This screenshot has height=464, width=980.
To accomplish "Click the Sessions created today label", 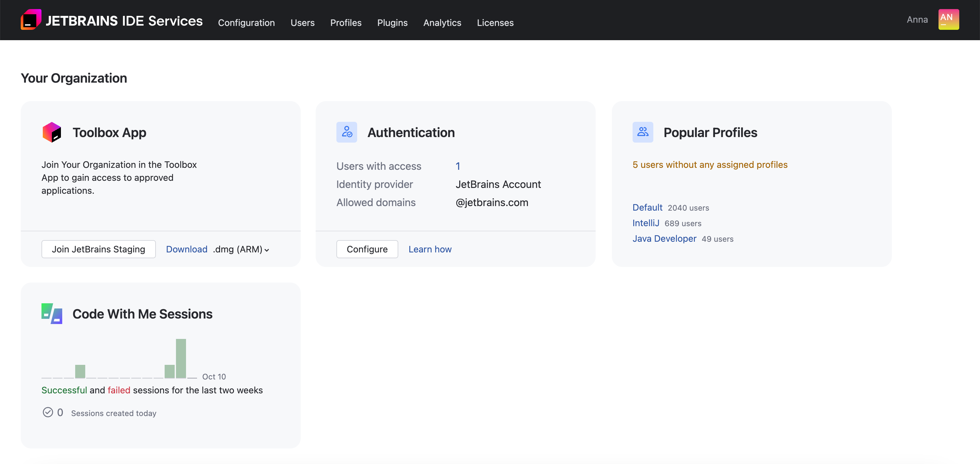I will pos(114,413).
